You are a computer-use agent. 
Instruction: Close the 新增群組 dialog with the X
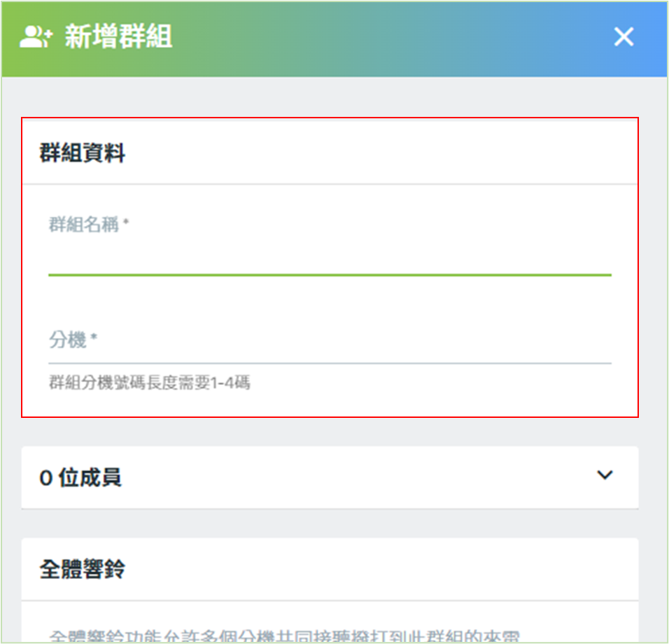(624, 36)
